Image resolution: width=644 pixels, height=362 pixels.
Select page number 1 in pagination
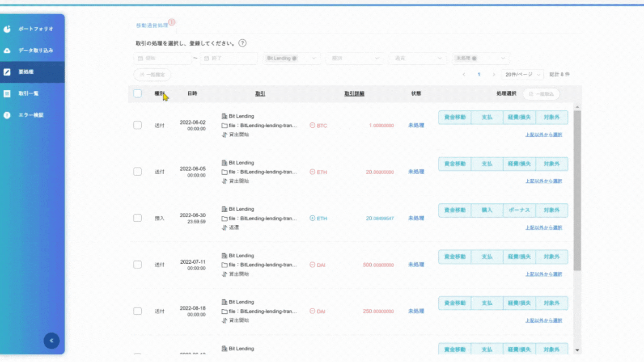[479, 75]
